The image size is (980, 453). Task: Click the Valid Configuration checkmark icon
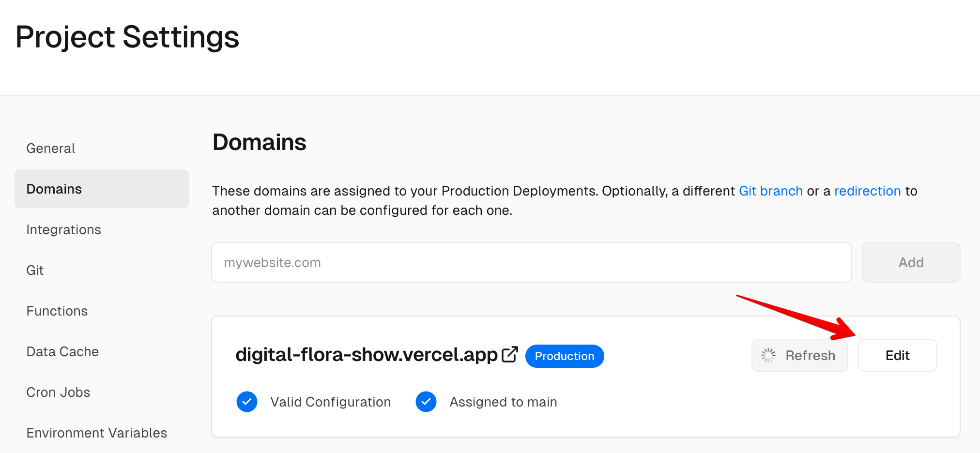(x=247, y=402)
